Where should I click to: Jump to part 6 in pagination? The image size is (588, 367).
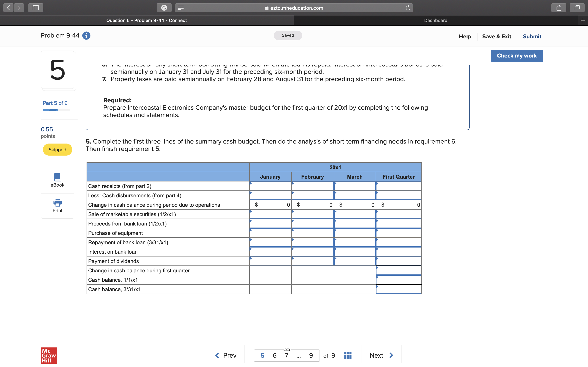point(275,355)
